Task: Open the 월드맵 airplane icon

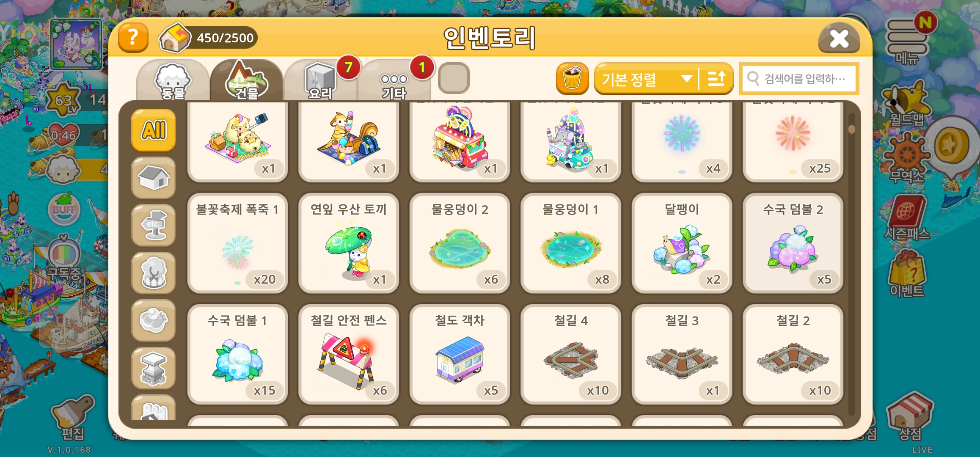Action: pyautogui.click(x=907, y=106)
